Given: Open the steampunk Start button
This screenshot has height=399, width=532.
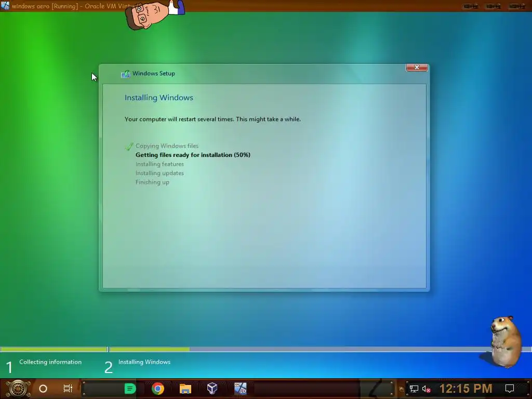Looking at the screenshot, I should (x=18, y=389).
